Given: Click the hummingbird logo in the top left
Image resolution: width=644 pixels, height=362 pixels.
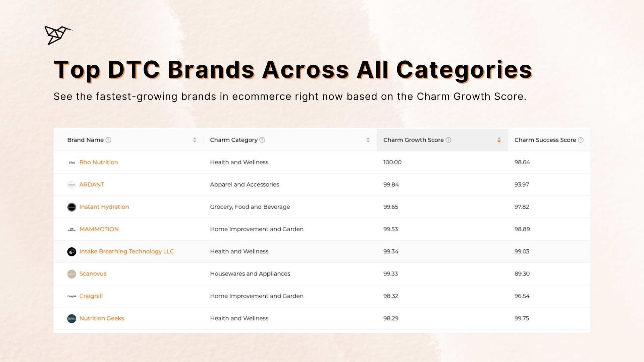Looking at the screenshot, I should pyautogui.click(x=58, y=35).
